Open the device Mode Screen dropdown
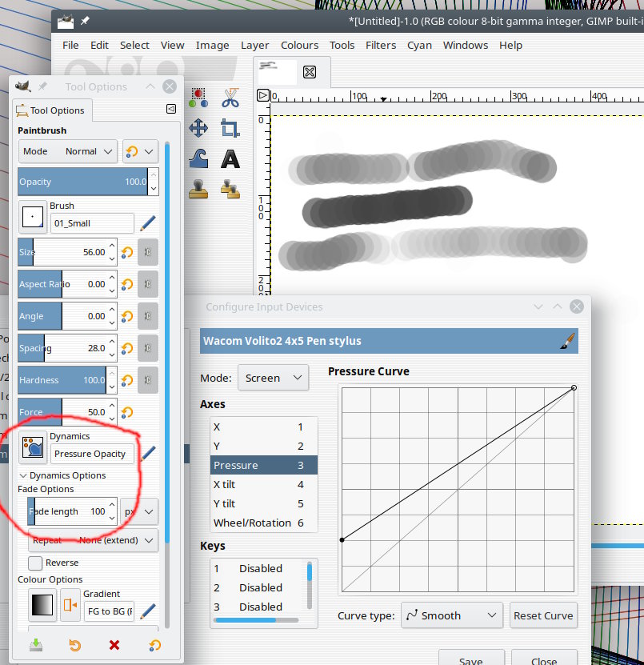 [x=273, y=378]
